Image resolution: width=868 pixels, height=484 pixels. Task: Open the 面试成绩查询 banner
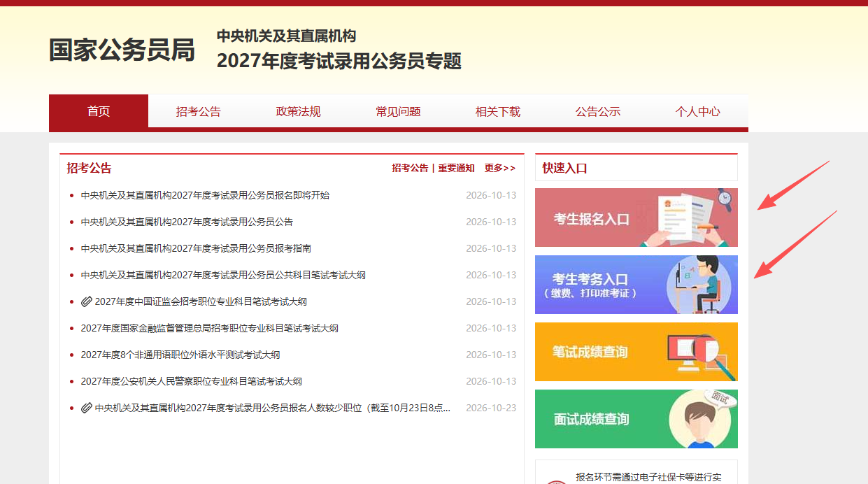pos(636,419)
